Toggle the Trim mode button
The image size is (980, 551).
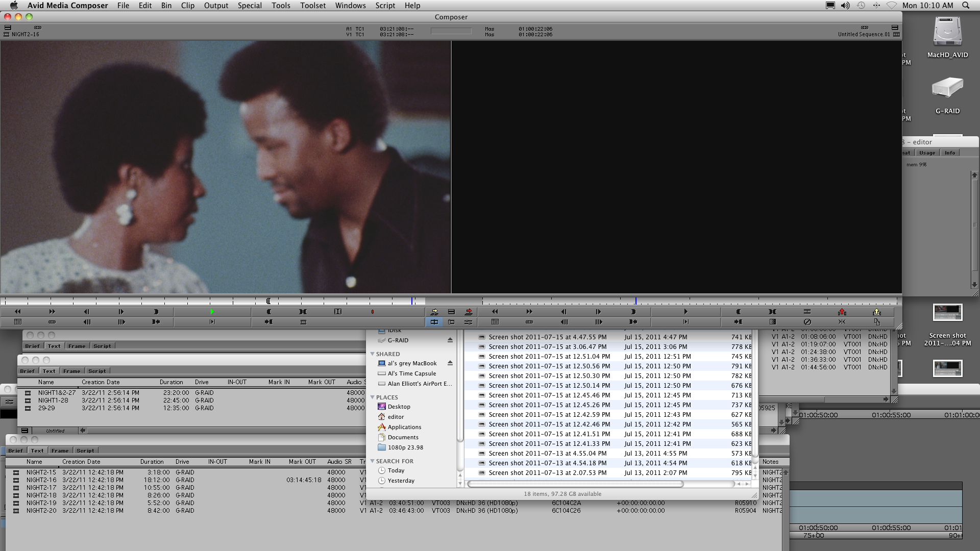pyautogui.click(x=451, y=322)
